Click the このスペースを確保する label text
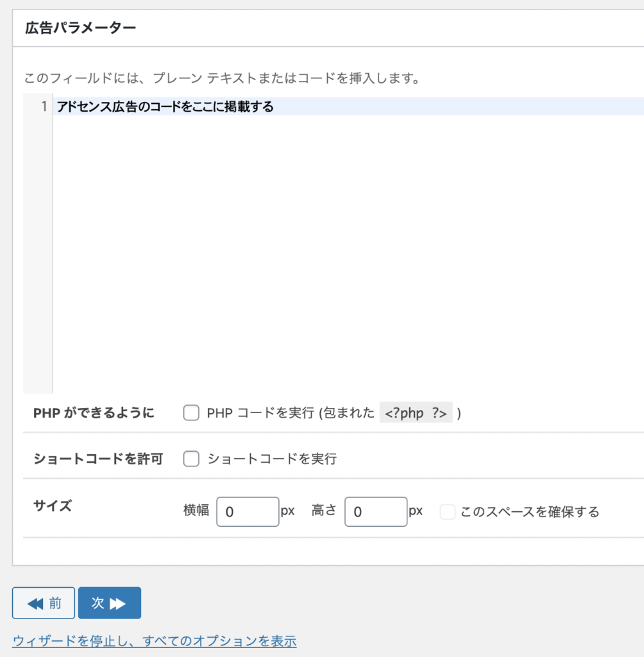The image size is (644, 657). point(530,512)
